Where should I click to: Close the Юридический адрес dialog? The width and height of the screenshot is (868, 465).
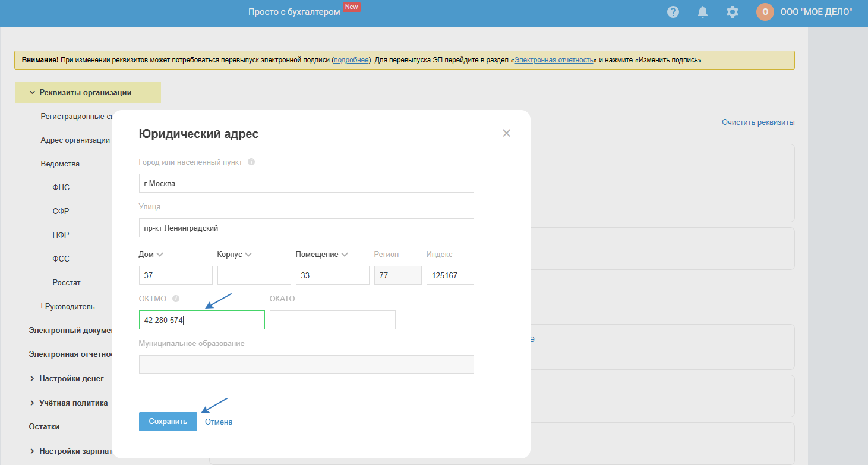pos(506,133)
